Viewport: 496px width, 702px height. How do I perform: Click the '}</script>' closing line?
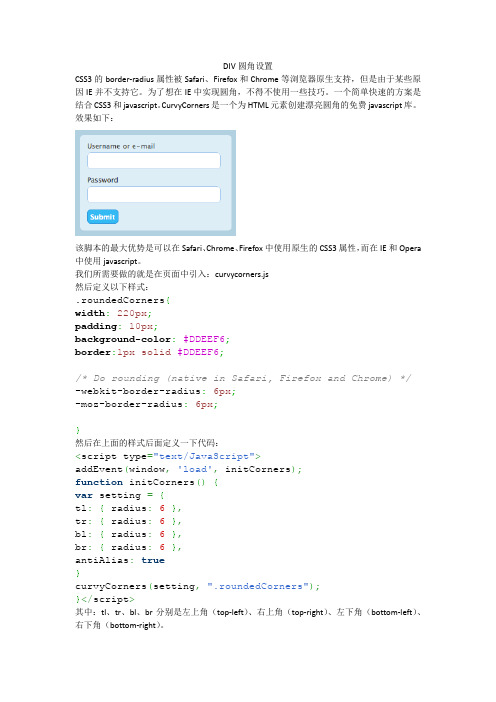point(105,599)
